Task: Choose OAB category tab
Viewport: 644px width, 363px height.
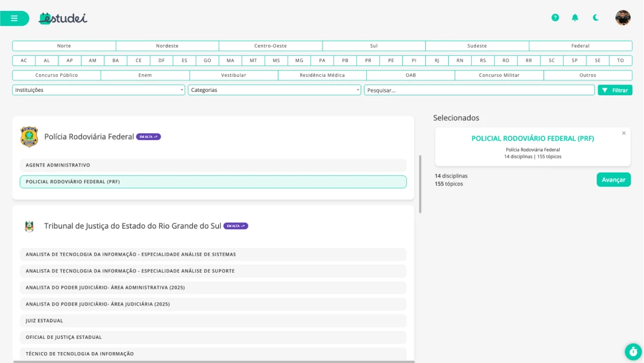Action: click(411, 75)
